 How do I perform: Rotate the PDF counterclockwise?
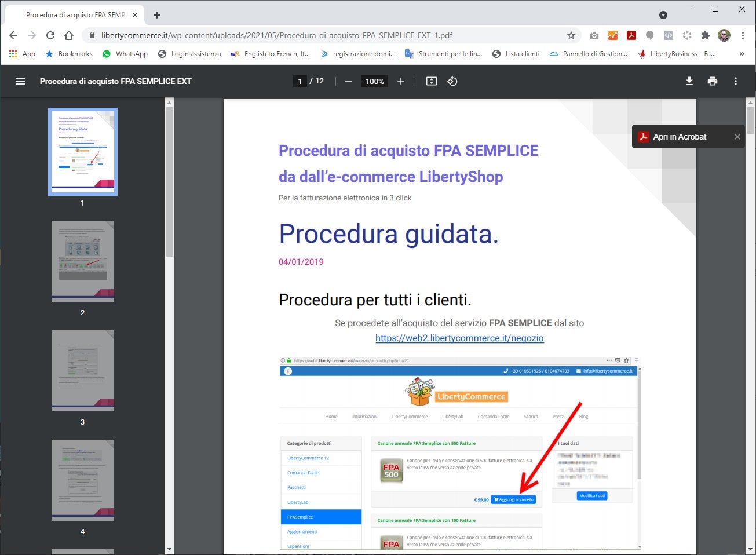coord(452,81)
